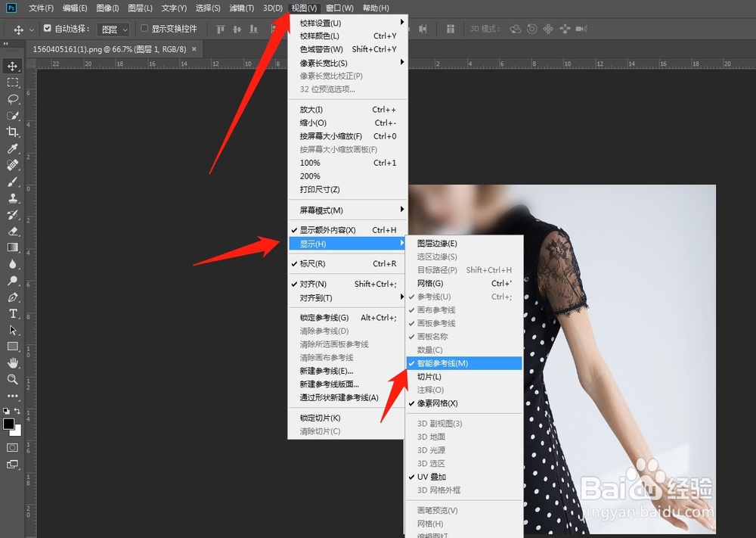Select the Hand tool

click(x=13, y=363)
